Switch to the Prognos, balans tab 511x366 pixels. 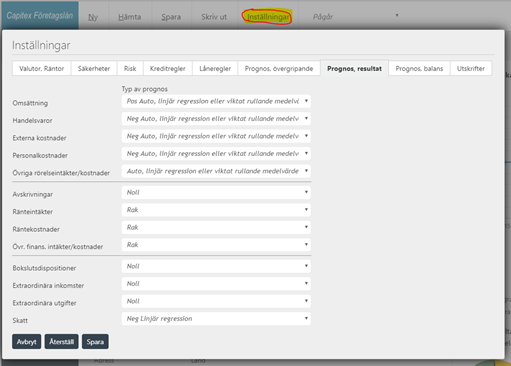[419, 68]
